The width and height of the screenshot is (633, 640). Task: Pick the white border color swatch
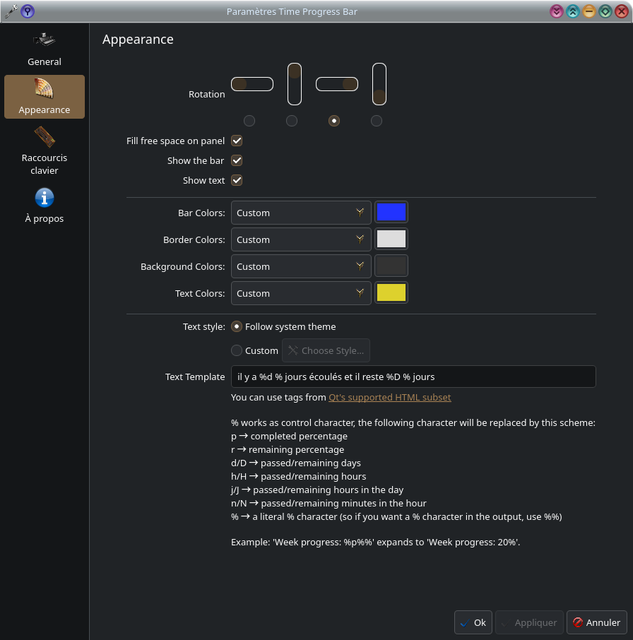[391, 239]
